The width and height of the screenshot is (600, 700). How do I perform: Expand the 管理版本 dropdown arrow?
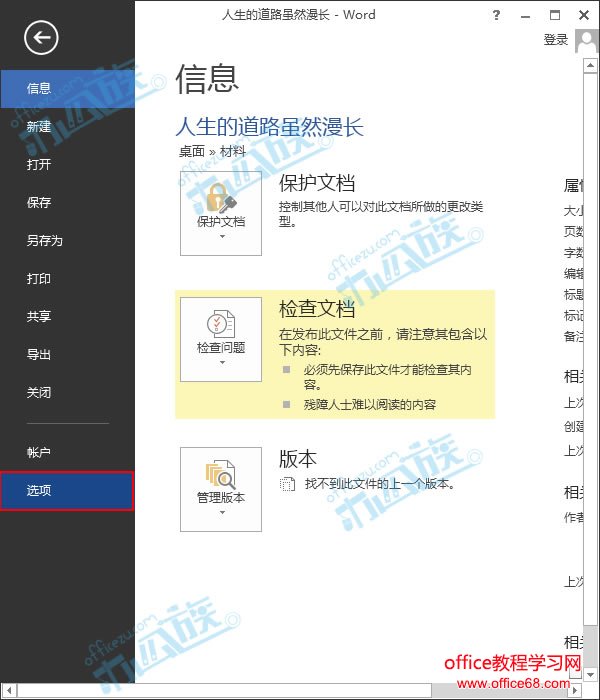tap(222, 513)
